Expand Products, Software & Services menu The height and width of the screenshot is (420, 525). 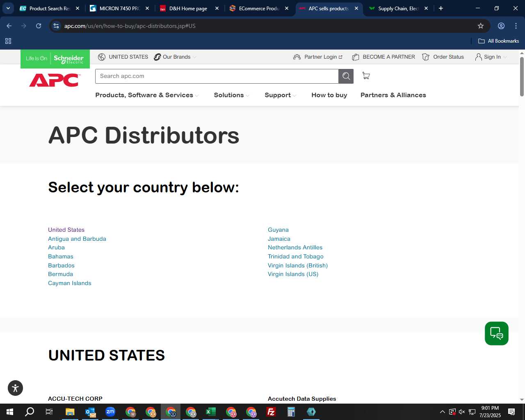pos(147,95)
